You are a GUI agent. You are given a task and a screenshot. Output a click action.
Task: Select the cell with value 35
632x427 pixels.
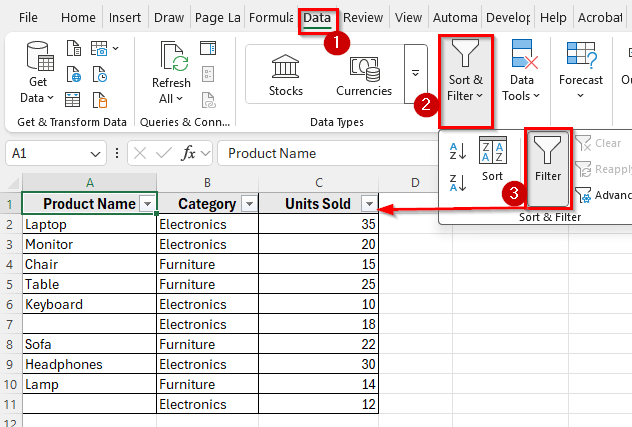318,224
